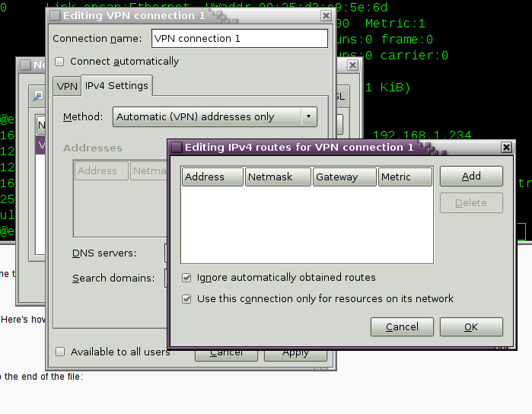Cancel the IPv4 routes dialog
532x414 pixels.
tap(402, 326)
